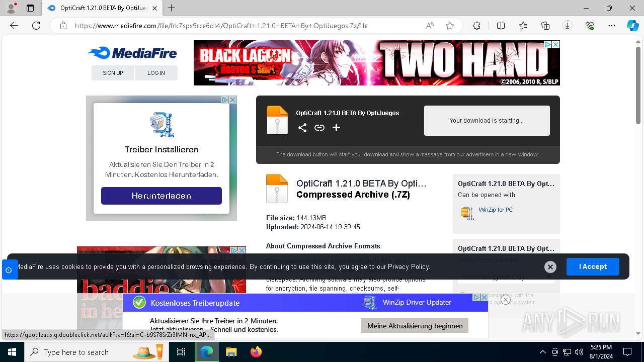Viewport: 644px width, 362px height.
Task: Open Edge from taskbar
Action: (207, 352)
